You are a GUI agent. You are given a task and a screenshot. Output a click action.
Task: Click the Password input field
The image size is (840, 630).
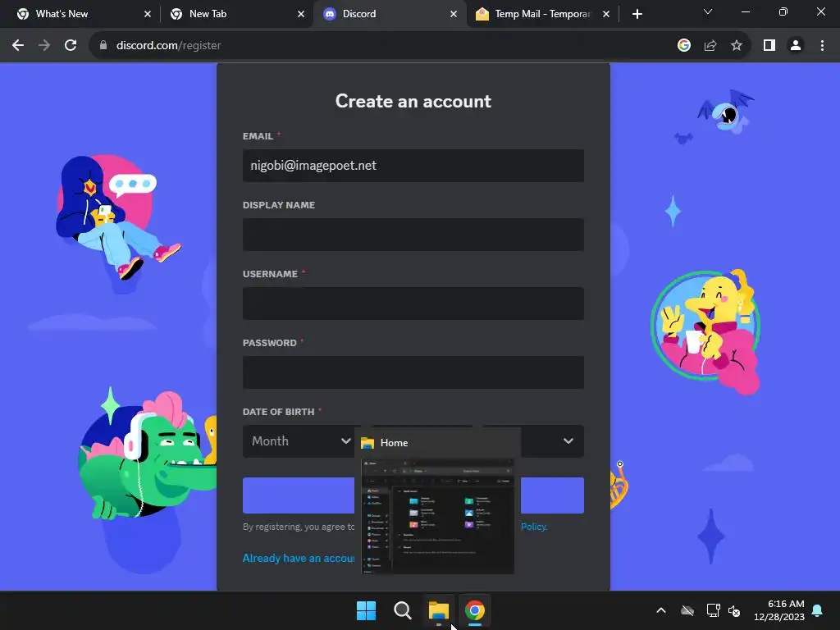pyautogui.click(x=413, y=372)
